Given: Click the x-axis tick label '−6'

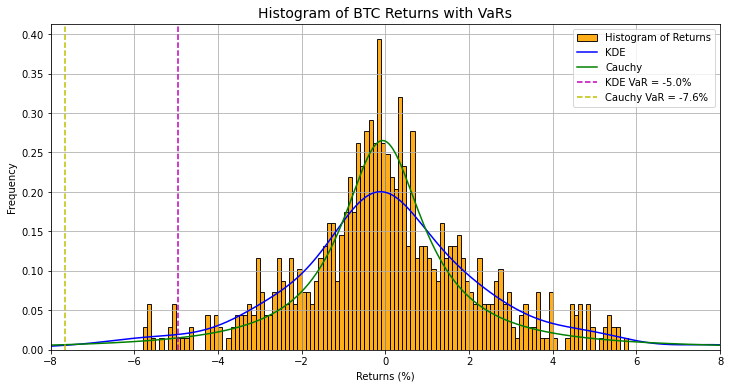Looking at the screenshot, I should point(135,361).
